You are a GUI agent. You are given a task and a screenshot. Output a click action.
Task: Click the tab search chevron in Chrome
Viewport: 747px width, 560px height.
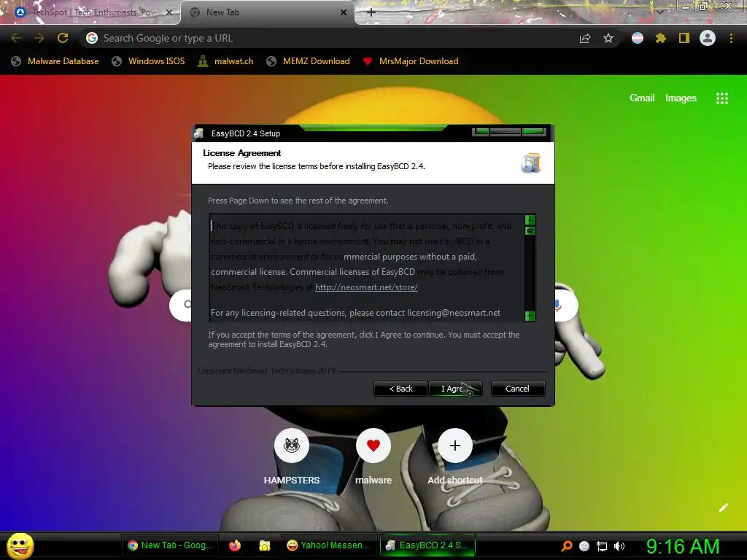tap(660, 12)
